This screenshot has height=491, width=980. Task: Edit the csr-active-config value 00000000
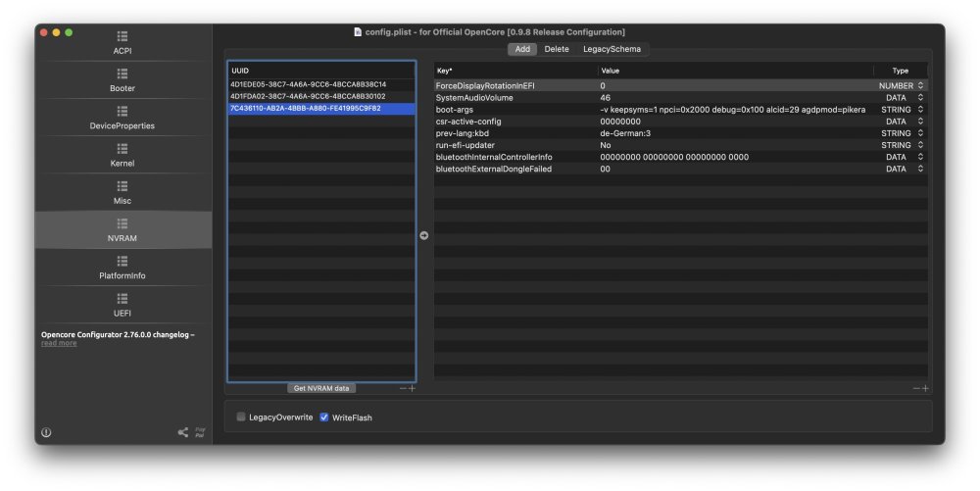620,122
